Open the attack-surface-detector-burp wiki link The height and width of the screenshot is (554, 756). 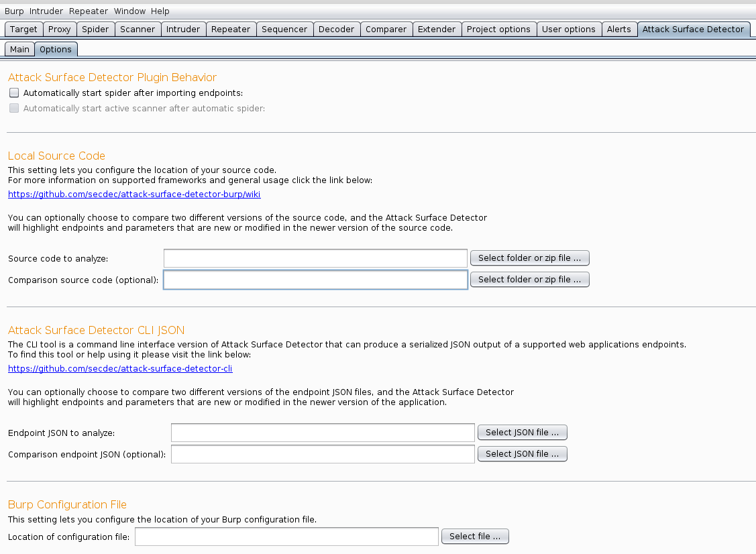coord(134,195)
